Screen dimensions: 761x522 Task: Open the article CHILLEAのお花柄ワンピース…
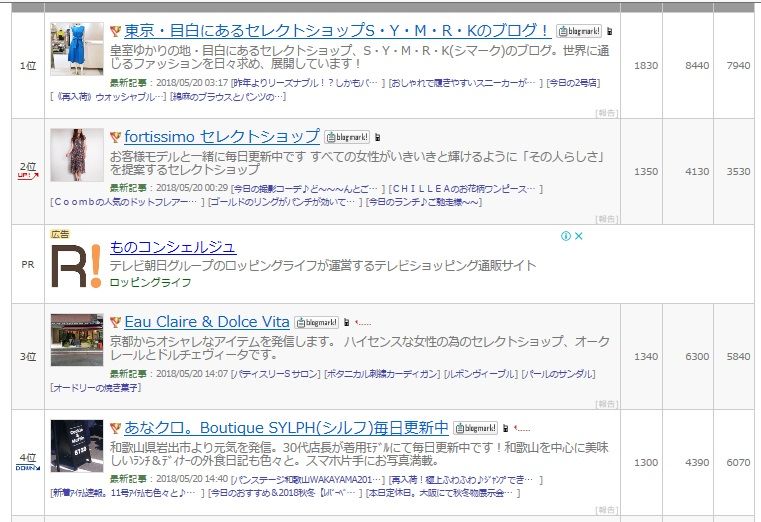point(465,188)
